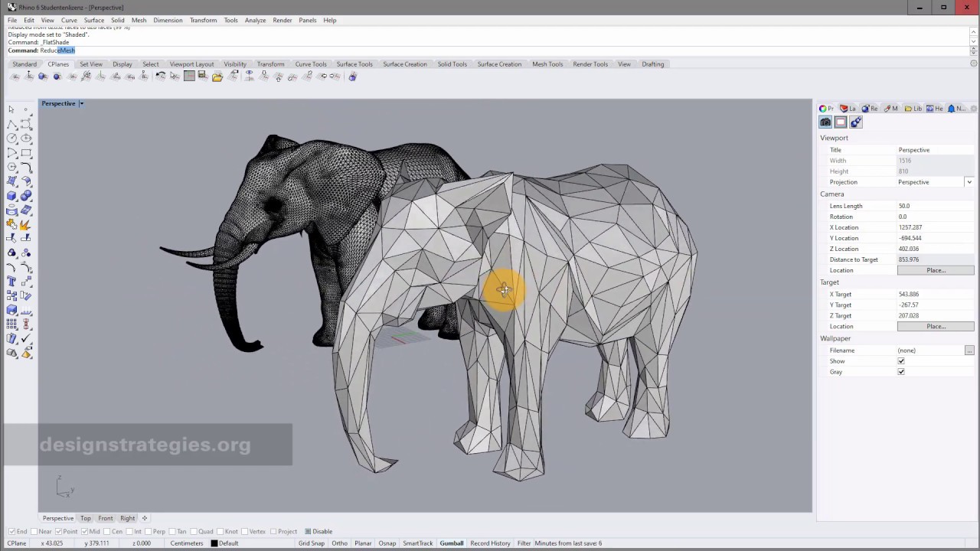Click the folder Read CPlane from file icon
This screenshot has height=551, width=980.
tap(217, 76)
